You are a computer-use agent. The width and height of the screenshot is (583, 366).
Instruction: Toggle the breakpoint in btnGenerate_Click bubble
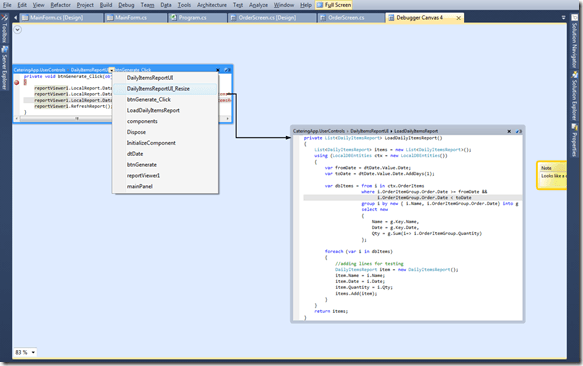17,82
